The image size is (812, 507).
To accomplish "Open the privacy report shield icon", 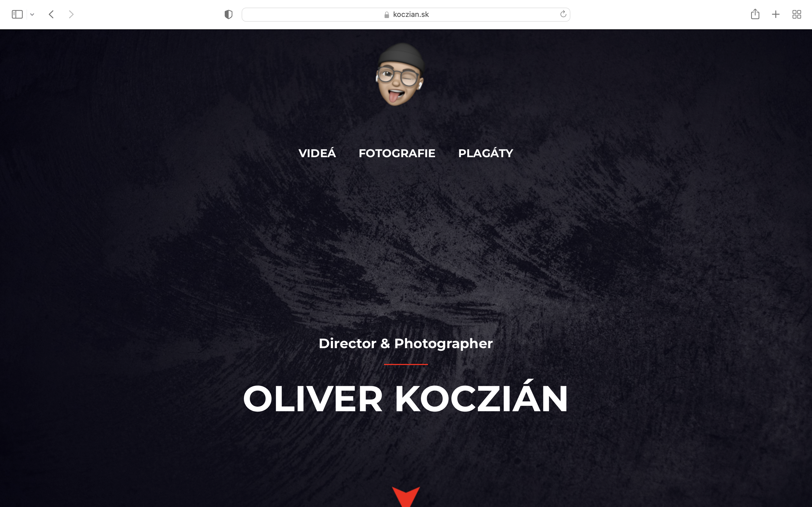I will 228,14.
